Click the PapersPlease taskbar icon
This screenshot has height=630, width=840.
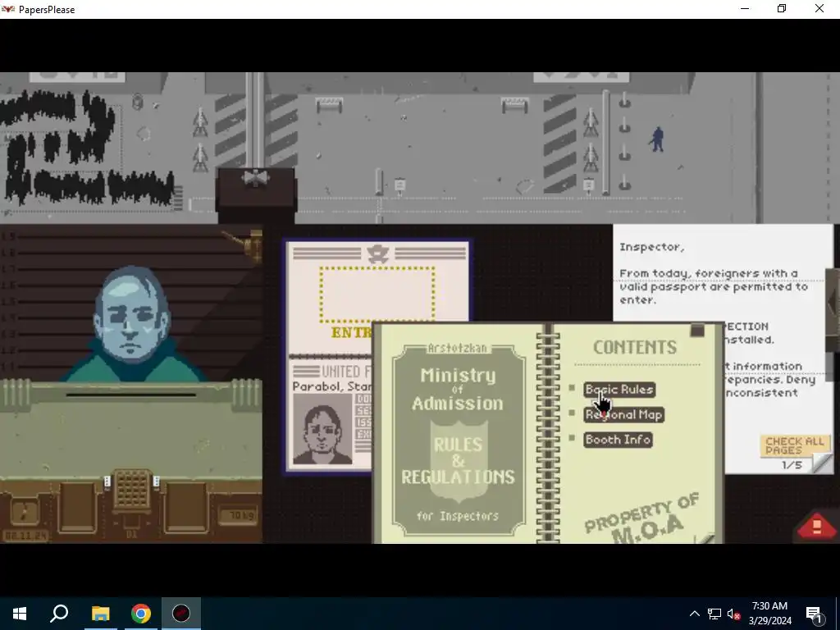point(181,614)
